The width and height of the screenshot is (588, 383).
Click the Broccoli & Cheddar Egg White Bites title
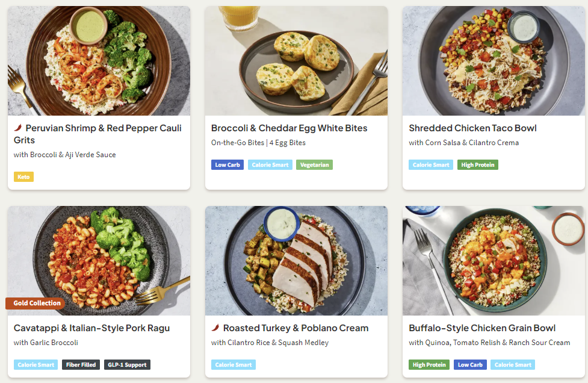point(289,128)
